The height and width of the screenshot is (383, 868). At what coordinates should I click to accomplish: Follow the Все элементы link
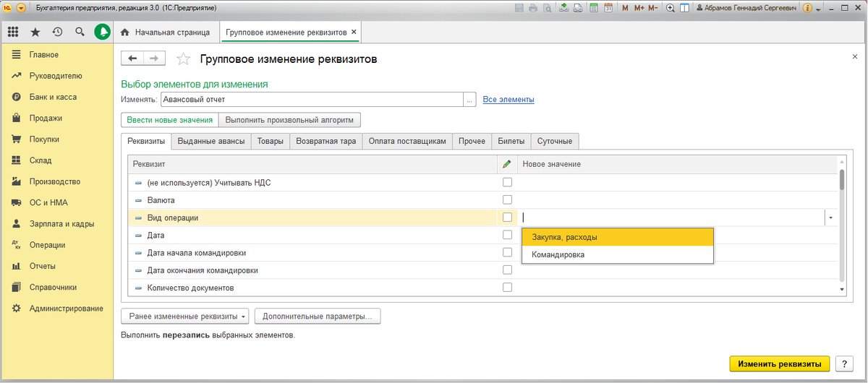(x=509, y=100)
